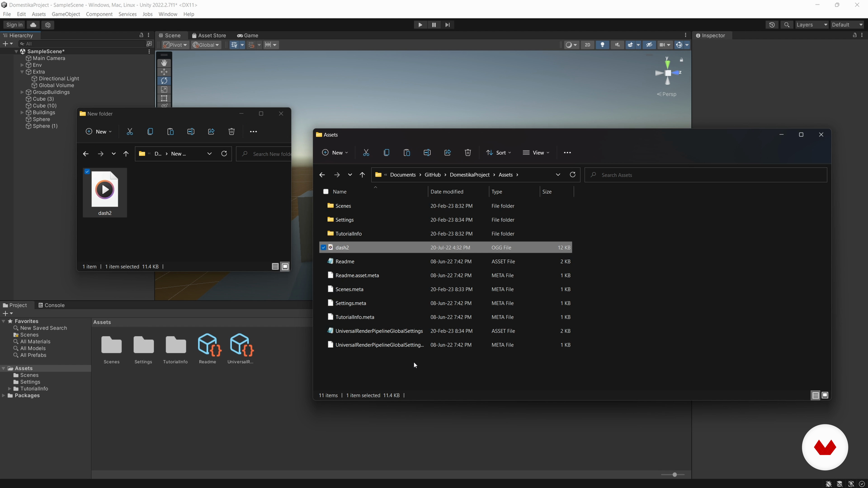Open View dropdown in Assets explorer
This screenshot has height=488, width=868.
[536, 153]
